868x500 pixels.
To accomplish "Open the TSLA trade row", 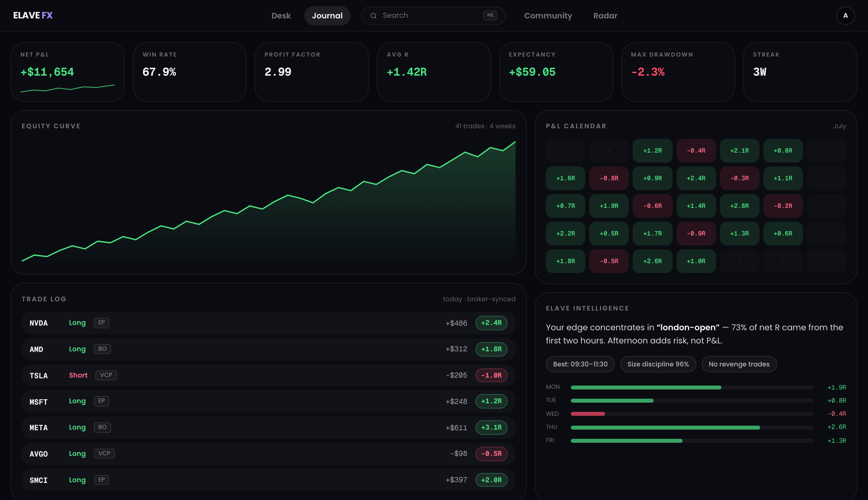I will 268,375.
